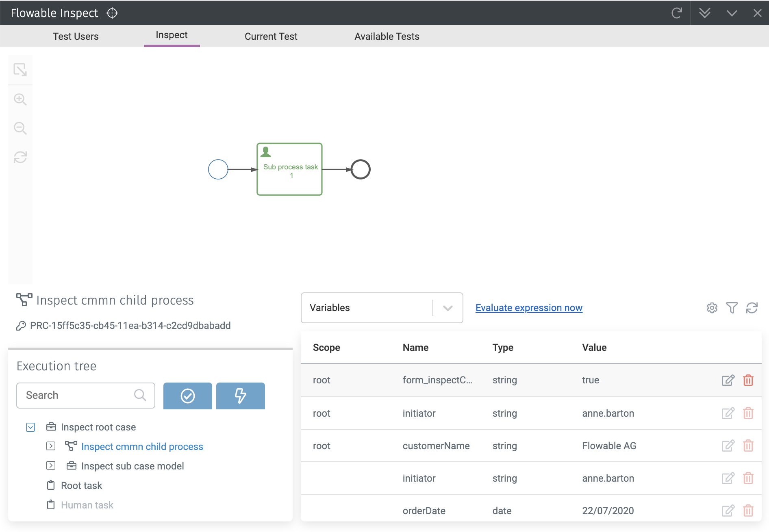Select Root task in the execution tree
769x532 pixels.
click(x=81, y=486)
